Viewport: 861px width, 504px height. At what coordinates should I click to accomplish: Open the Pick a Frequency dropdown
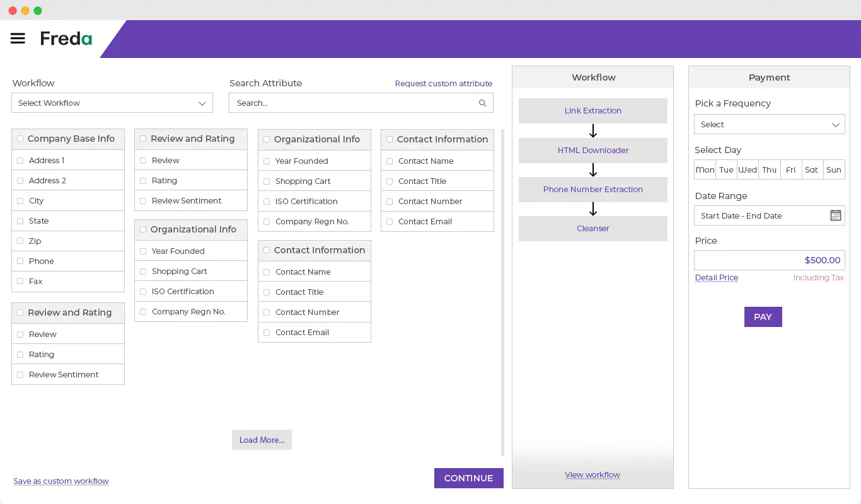pos(769,125)
